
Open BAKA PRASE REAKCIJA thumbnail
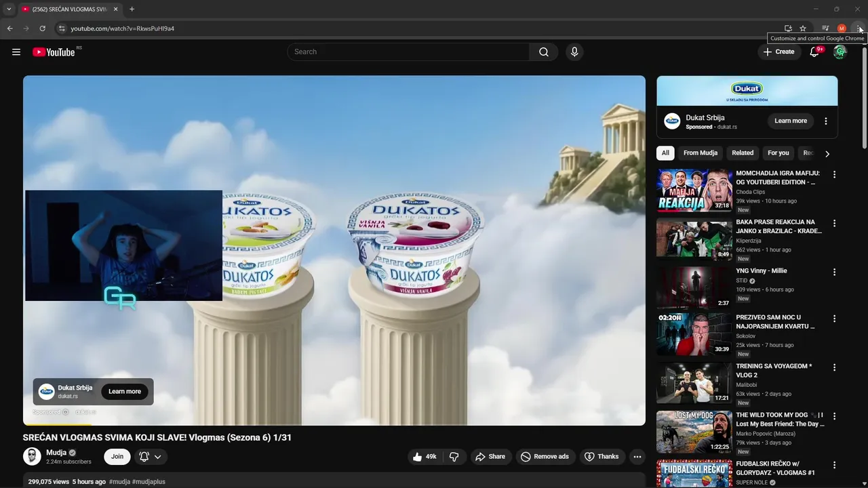pos(694,239)
